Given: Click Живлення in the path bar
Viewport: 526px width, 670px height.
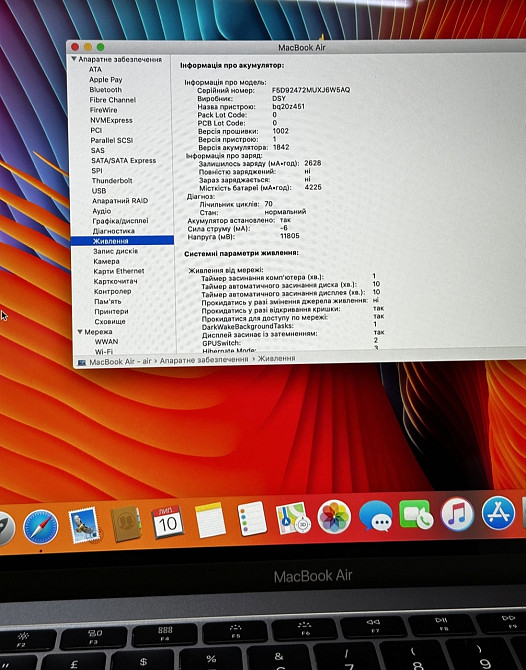Looking at the screenshot, I should pyautogui.click(x=276, y=359).
